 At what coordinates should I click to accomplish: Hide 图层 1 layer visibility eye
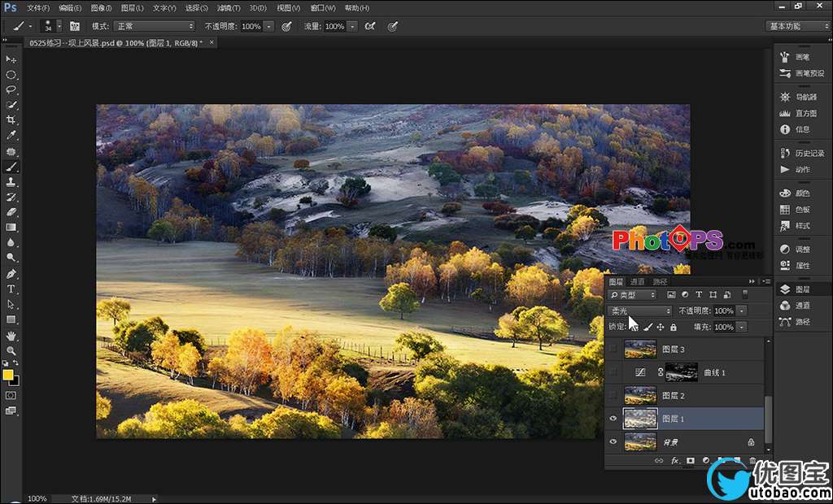613,419
